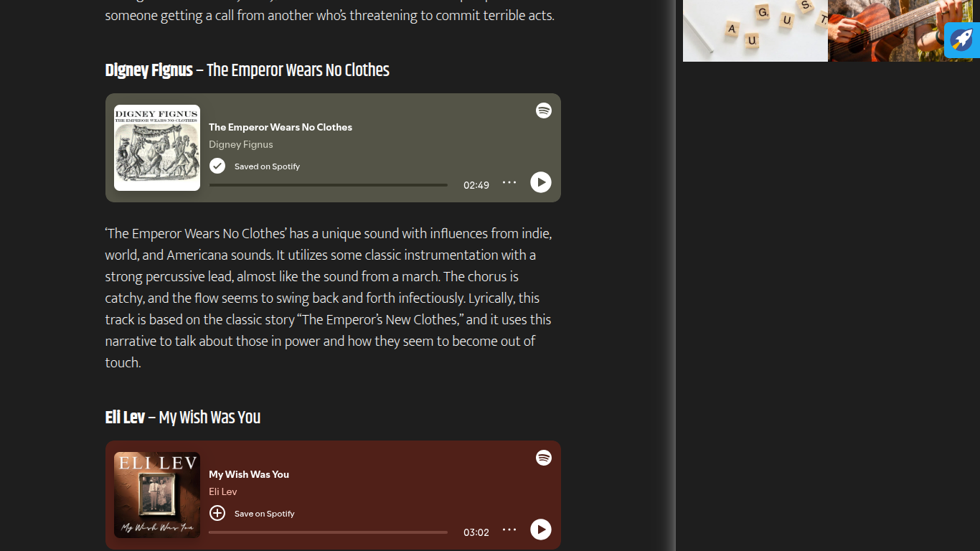Play My Wish Was You track

tap(540, 529)
